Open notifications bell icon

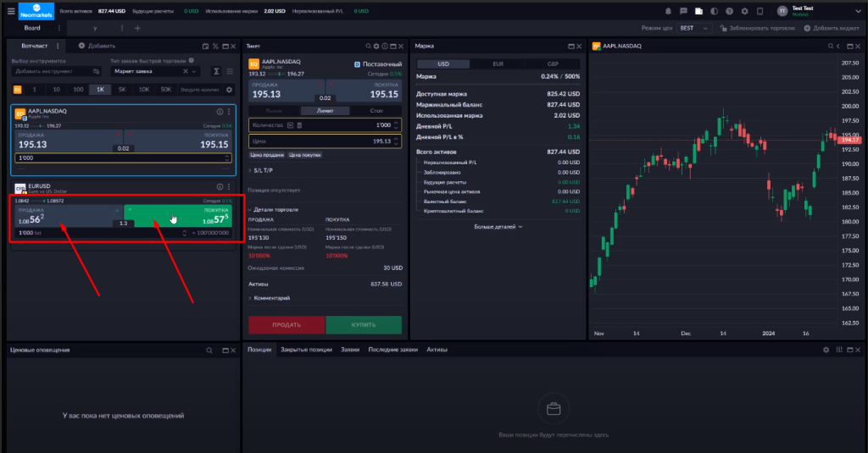point(668,11)
